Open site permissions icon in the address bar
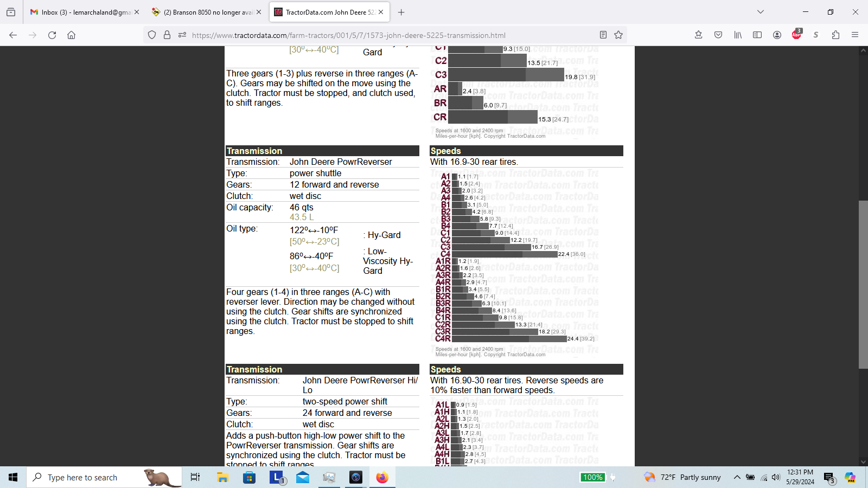The image size is (868, 488). click(x=182, y=35)
